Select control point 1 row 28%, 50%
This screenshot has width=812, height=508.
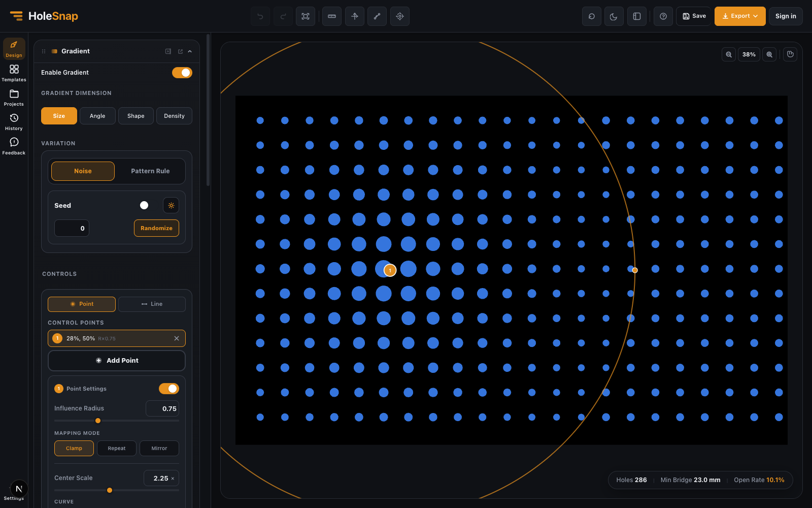[117, 338]
